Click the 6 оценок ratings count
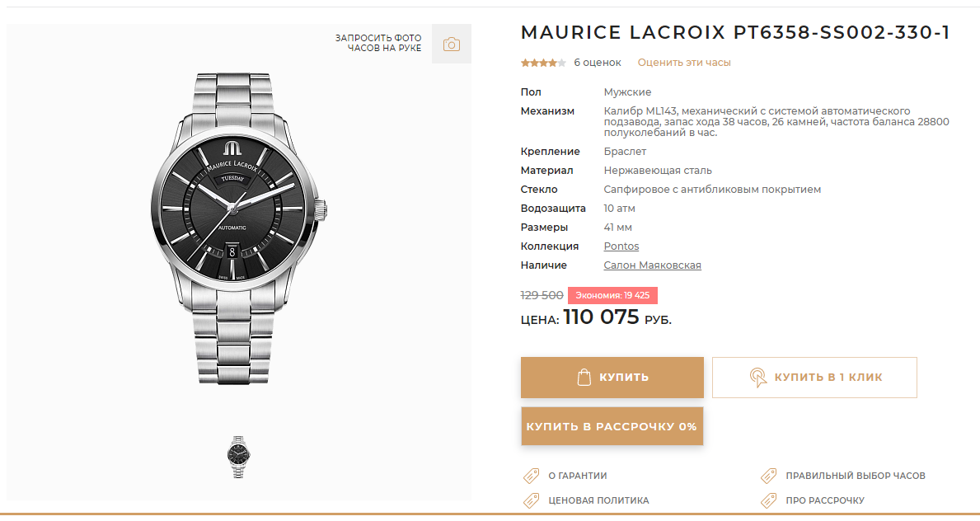Image resolution: width=980 pixels, height=521 pixels. 598,63
